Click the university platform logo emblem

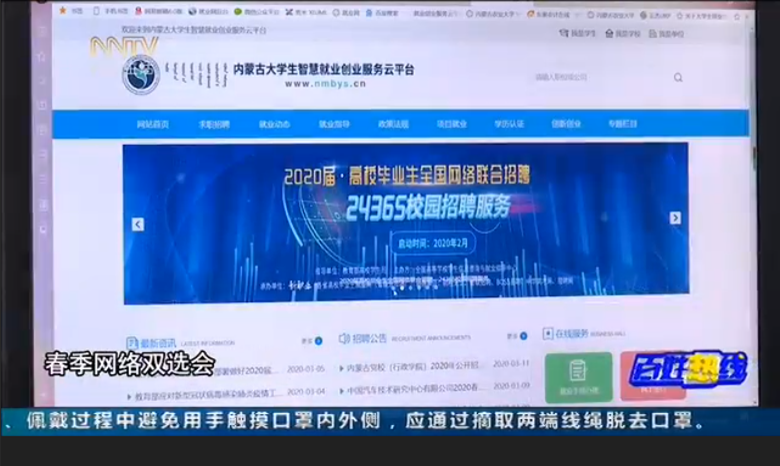(x=141, y=75)
